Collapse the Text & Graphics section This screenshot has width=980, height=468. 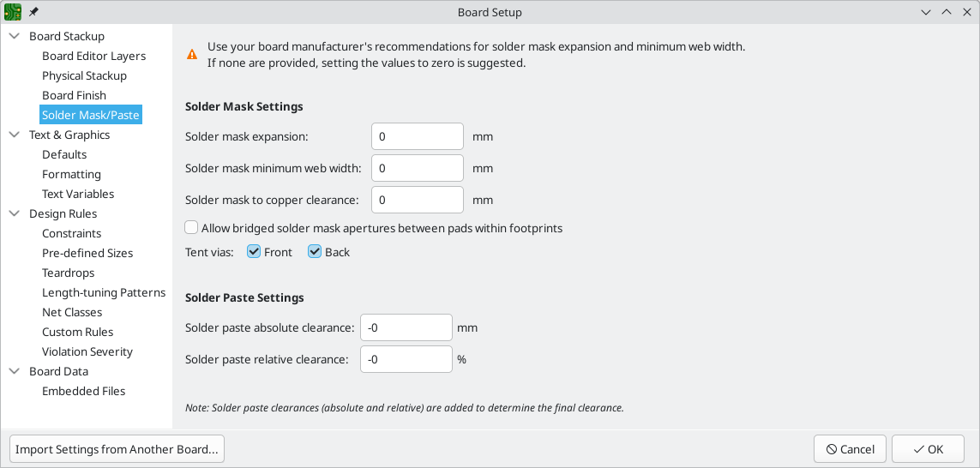(x=15, y=135)
